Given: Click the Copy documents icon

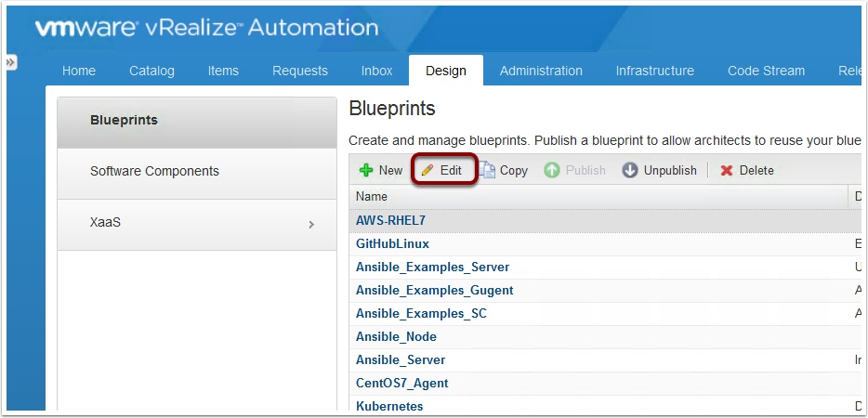Looking at the screenshot, I should coord(488,170).
